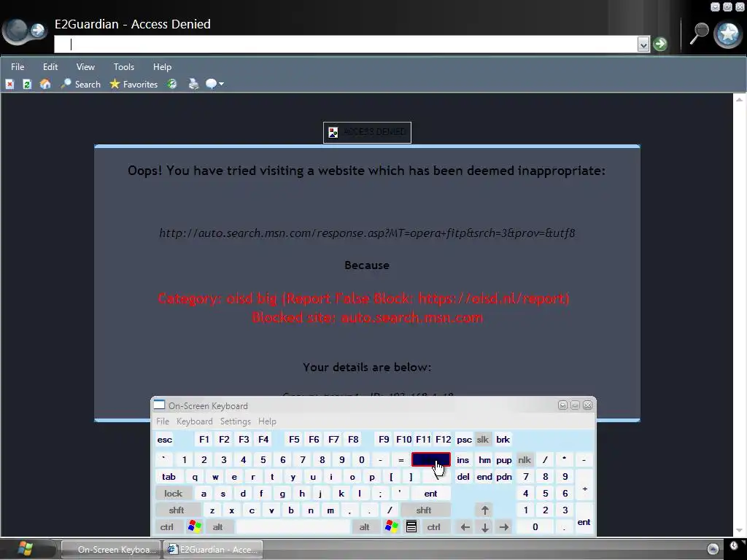Switch to On-Screen Keyboard taskbar button

112,550
